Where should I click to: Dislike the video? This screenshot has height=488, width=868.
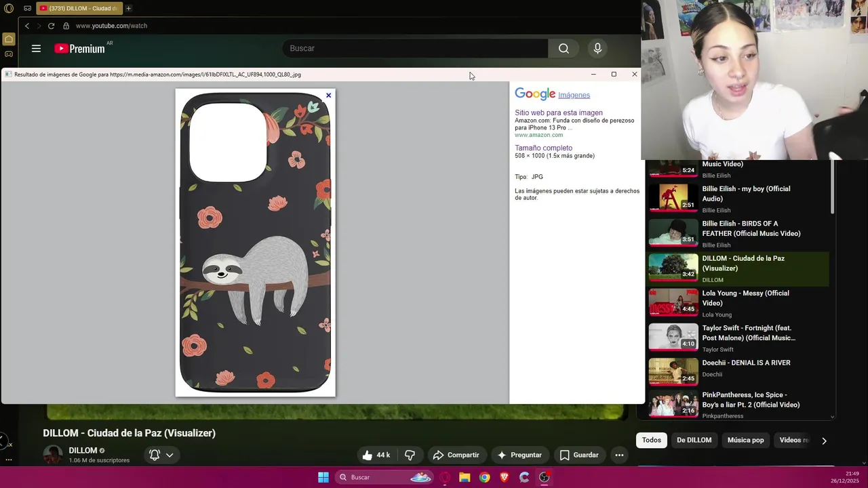(410, 455)
